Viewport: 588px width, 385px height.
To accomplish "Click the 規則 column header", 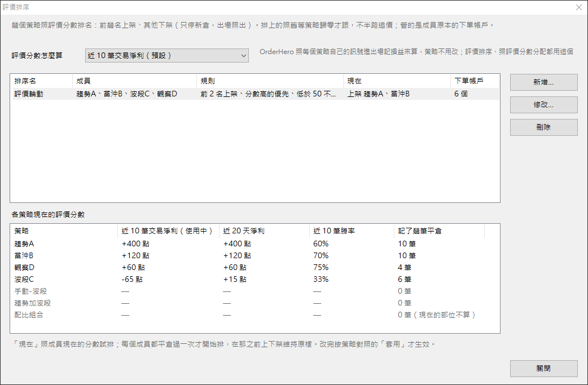I will [x=270, y=81].
